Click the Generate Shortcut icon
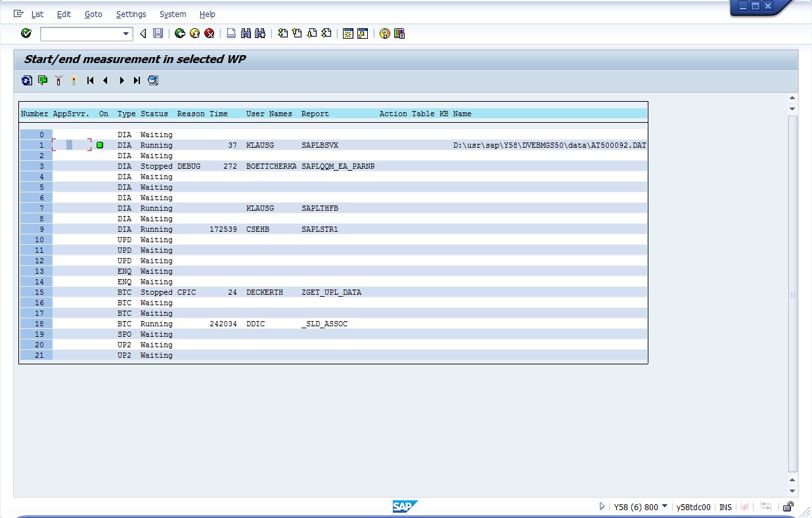 pos(363,33)
